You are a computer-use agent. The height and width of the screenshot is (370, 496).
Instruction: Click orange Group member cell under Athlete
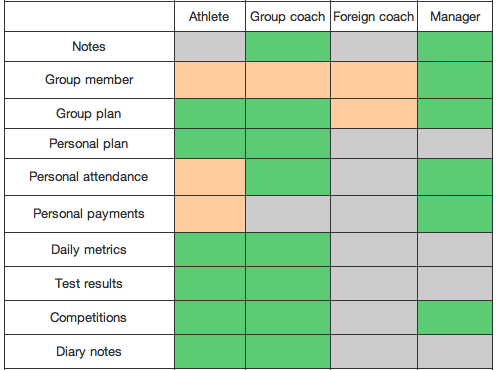210,80
